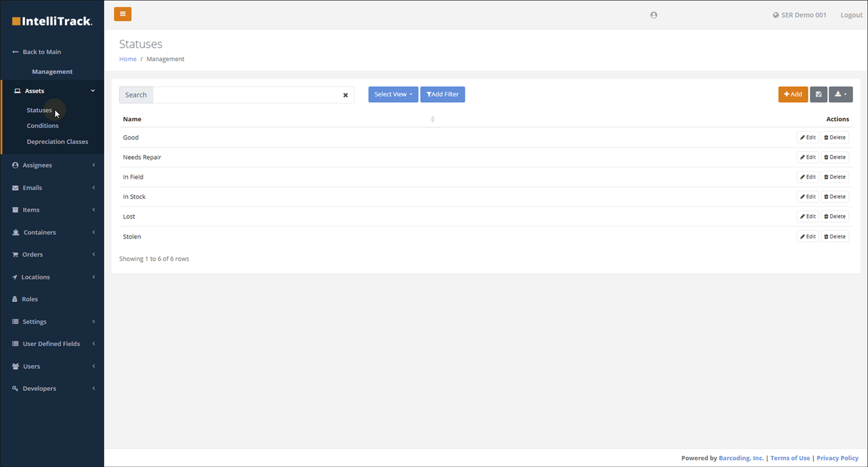This screenshot has height=467, width=868.
Task: Open Depreciation Classes submenu item
Action: click(x=58, y=142)
